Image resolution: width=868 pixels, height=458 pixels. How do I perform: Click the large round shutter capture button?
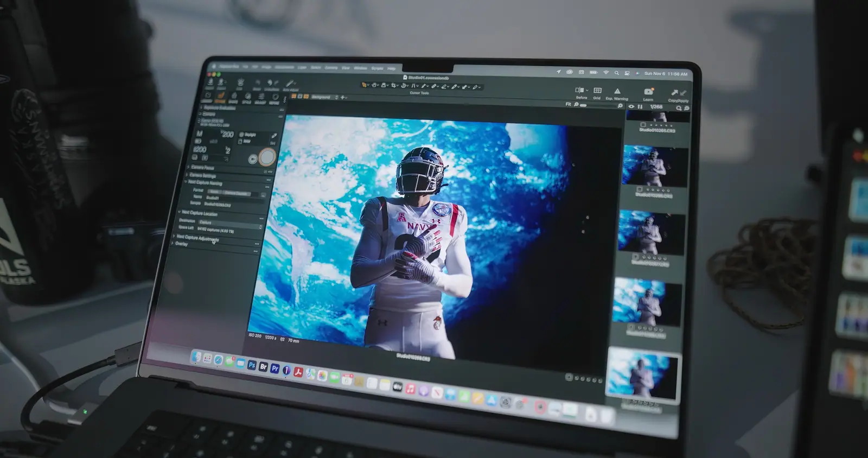click(x=267, y=157)
